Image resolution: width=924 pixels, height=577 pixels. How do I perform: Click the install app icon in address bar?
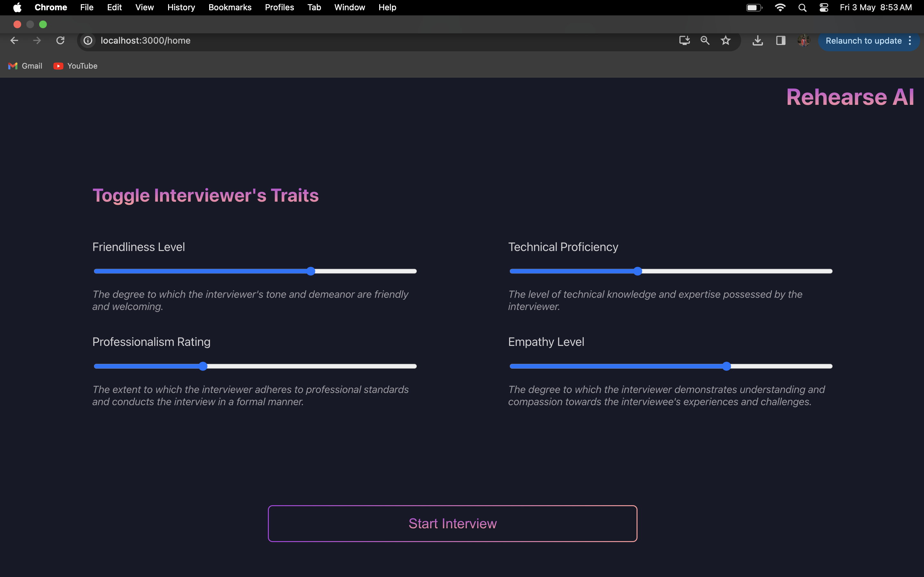click(x=684, y=40)
